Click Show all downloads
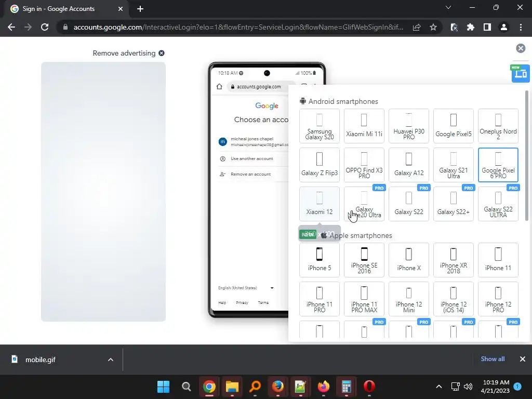 tap(493, 359)
